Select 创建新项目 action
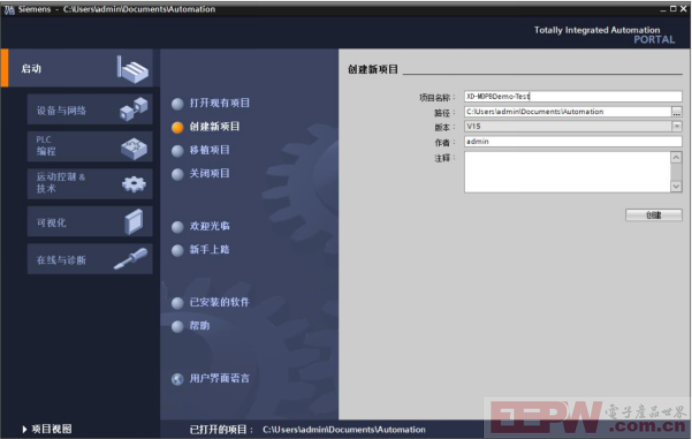692x439 pixels. pyautogui.click(x=214, y=127)
